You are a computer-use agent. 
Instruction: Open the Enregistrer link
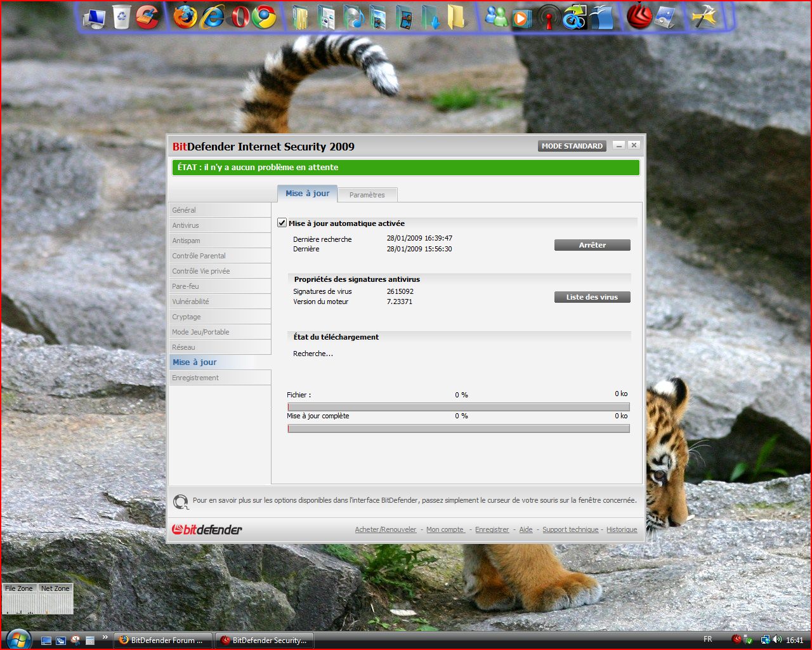click(492, 529)
